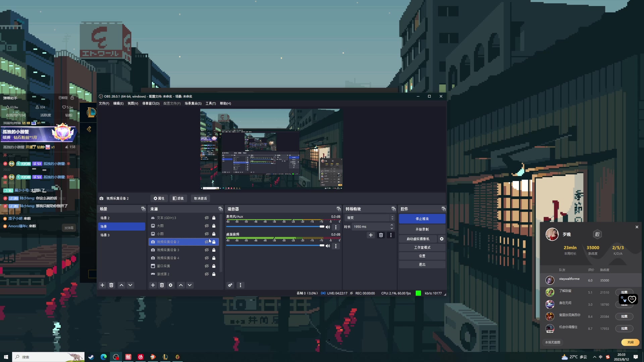Open the 视图(V) menu
The image size is (644, 362).
pyautogui.click(x=133, y=104)
